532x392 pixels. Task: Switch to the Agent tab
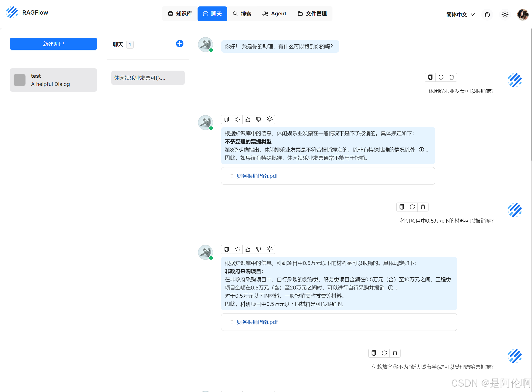pyautogui.click(x=274, y=14)
